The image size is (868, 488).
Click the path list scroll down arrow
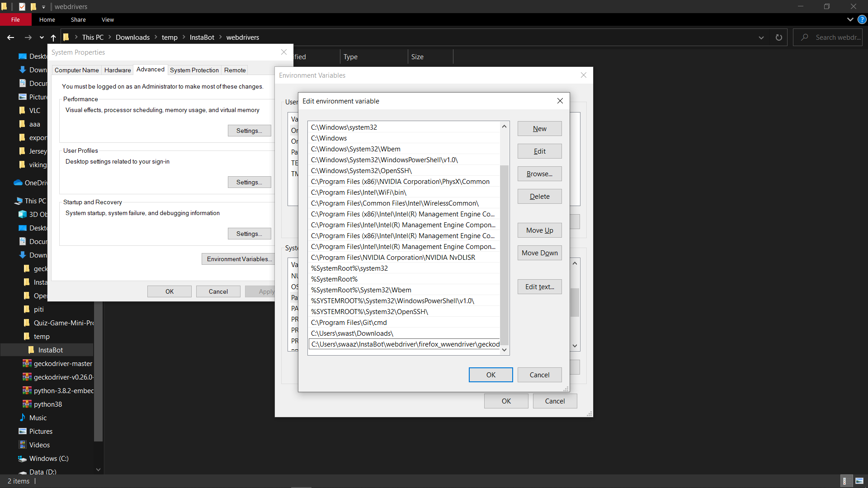[x=505, y=350]
